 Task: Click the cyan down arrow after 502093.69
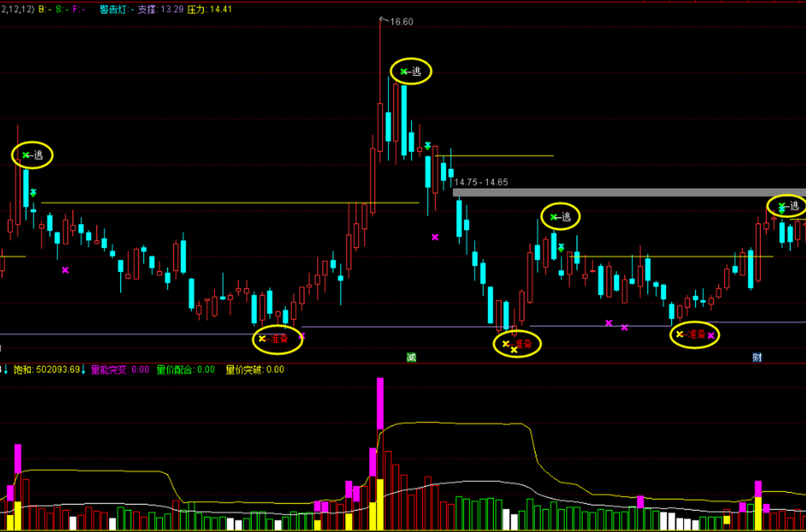click(x=83, y=369)
